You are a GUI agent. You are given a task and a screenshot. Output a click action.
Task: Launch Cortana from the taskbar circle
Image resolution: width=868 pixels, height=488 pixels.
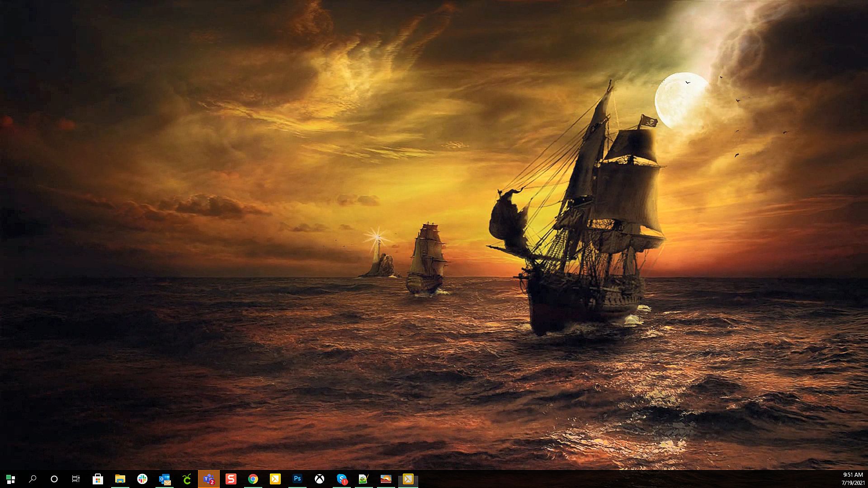(54, 479)
